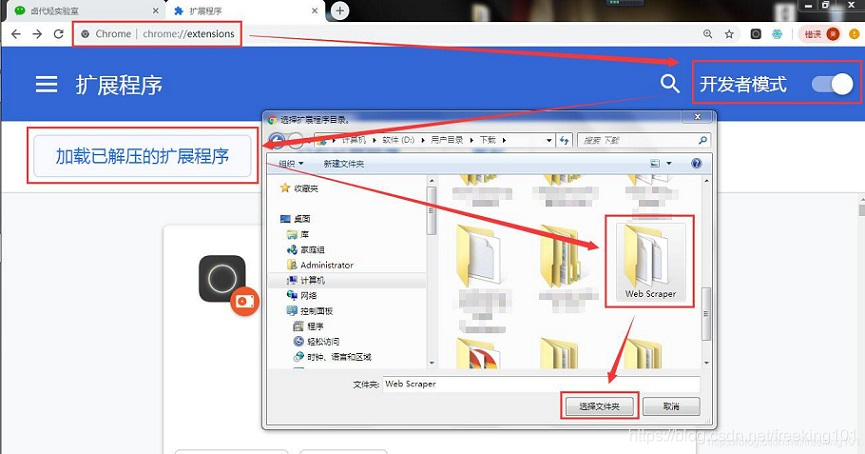The height and width of the screenshot is (454, 865).
Task: Click 用户目录 in the breadcrumb path
Action: pyautogui.click(x=446, y=140)
